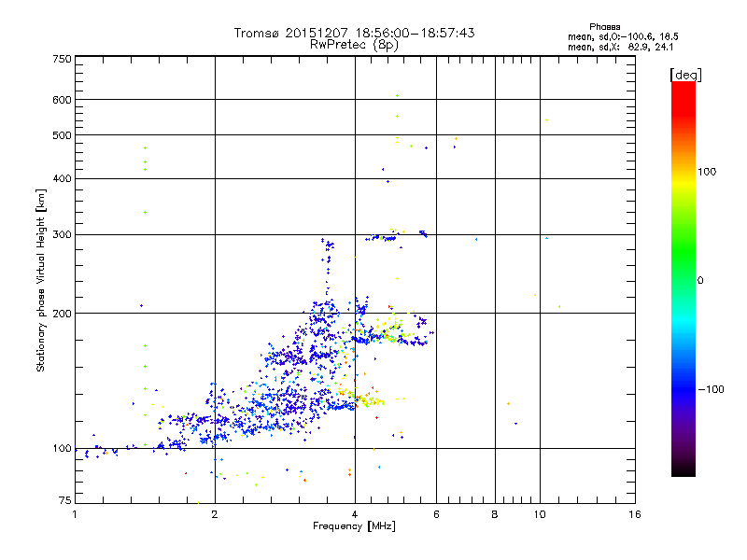
Task: Click the y-axis tick label '500'
Action: tap(62, 135)
